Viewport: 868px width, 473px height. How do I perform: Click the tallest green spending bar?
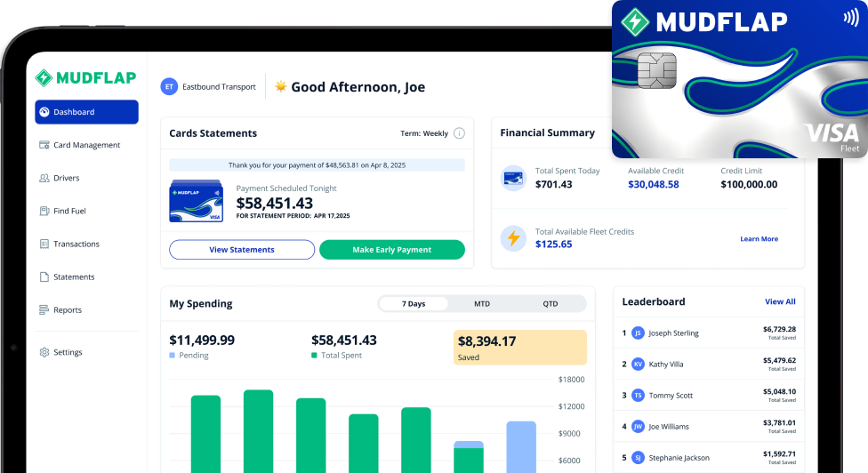259,431
